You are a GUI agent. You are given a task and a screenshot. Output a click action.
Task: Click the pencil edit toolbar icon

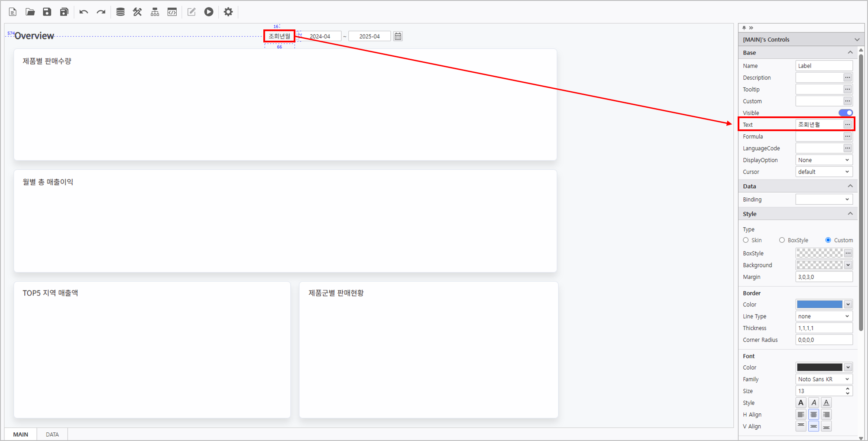191,12
